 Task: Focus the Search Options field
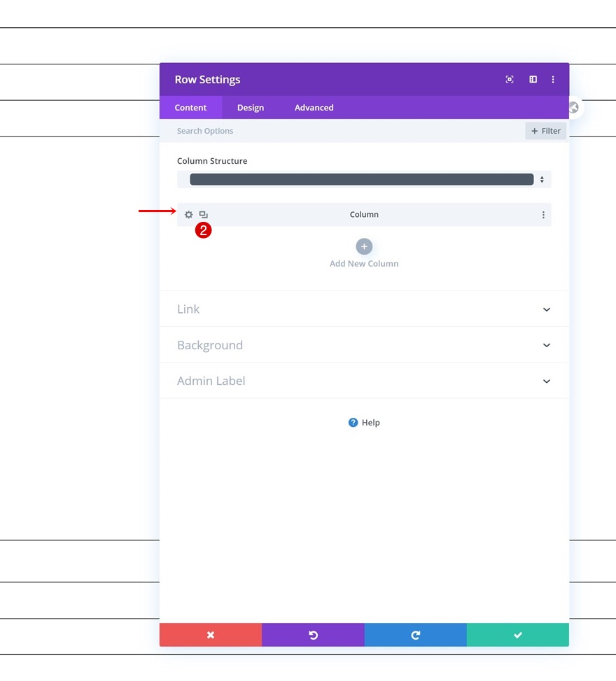coord(342,131)
